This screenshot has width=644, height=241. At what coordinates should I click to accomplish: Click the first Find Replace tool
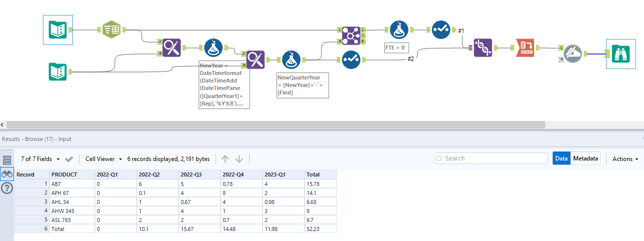(x=171, y=48)
